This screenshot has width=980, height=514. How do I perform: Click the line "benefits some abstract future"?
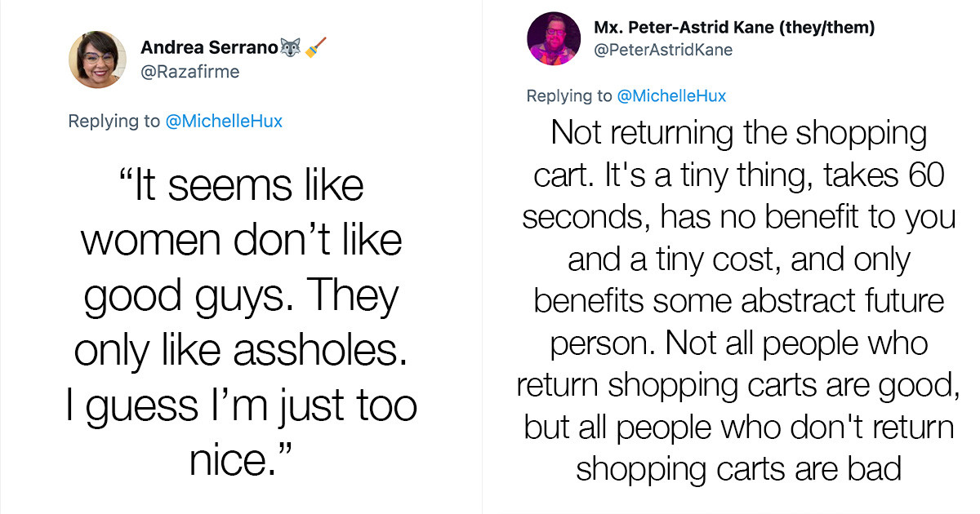tap(739, 300)
